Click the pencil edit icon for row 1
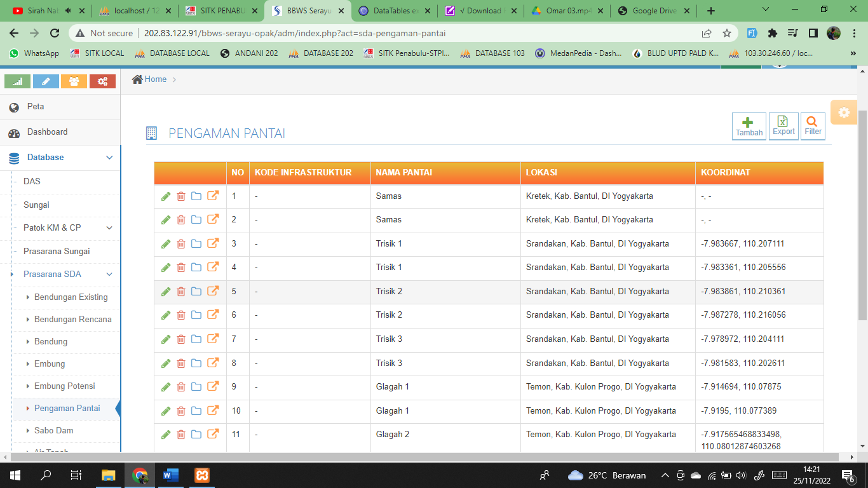This screenshot has height=488, width=868. click(x=166, y=196)
